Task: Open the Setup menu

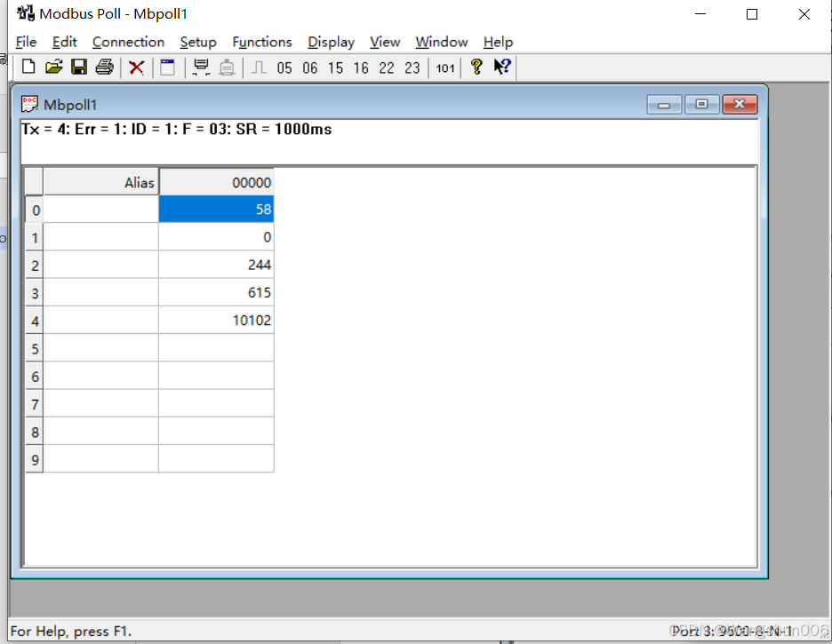Action: (198, 42)
